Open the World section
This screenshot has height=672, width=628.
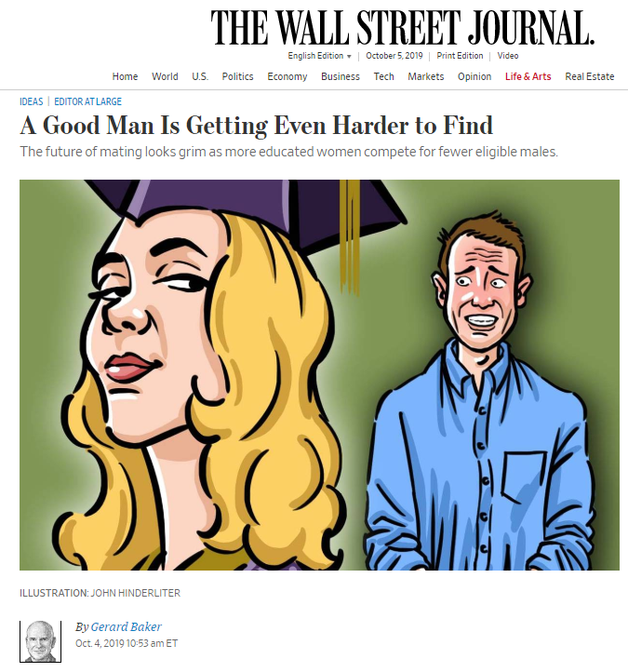coord(165,76)
